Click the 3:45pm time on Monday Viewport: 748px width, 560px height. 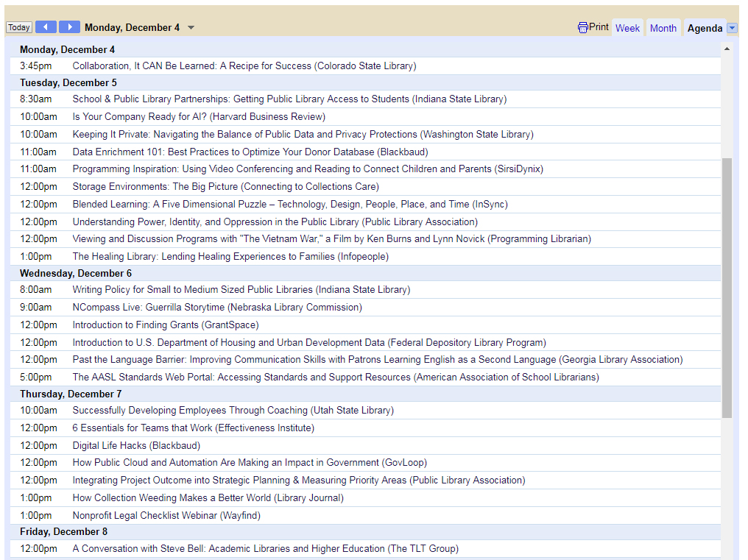[x=36, y=65]
